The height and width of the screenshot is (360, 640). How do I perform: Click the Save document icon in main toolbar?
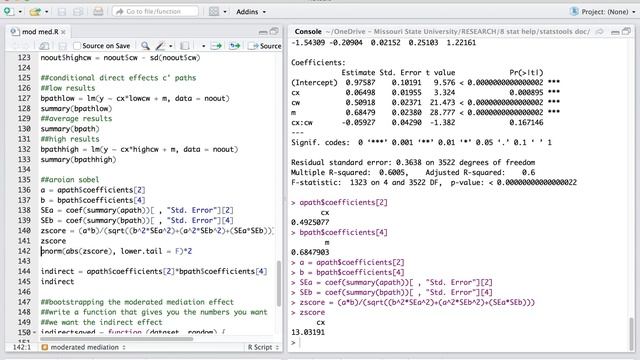click(62, 12)
